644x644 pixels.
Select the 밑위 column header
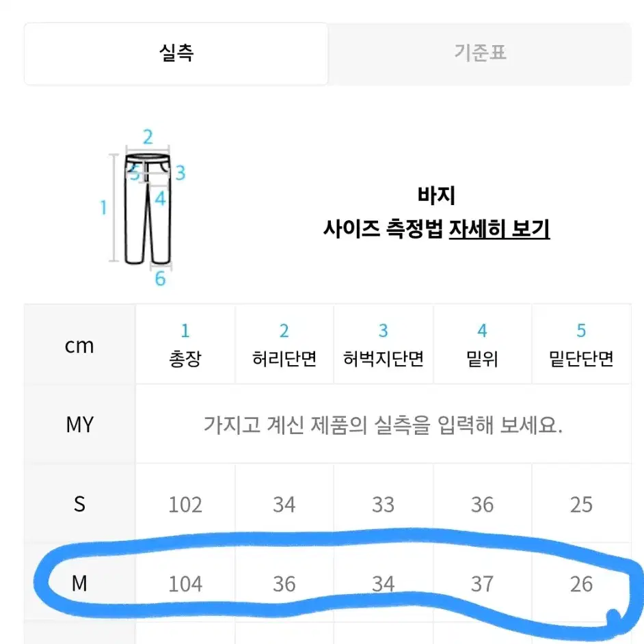coord(482,345)
